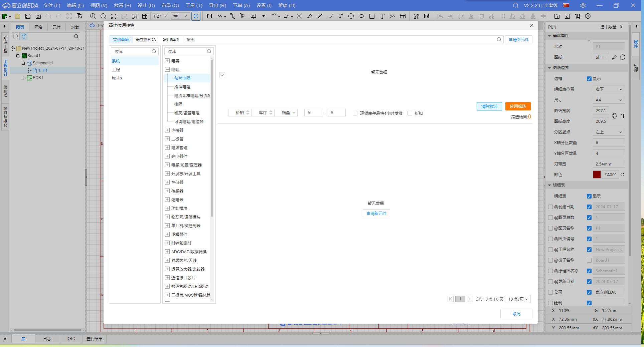644x347 pixels.
Task: Click the zoom in magnifier icon
Action: (93, 16)
